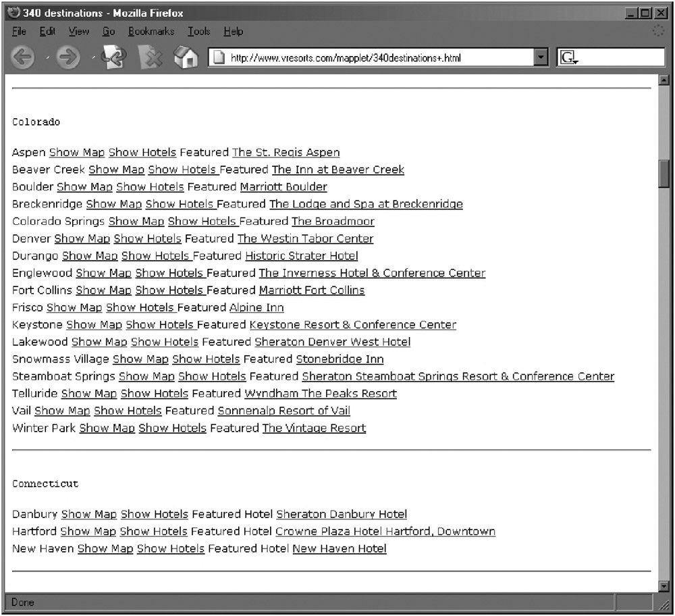Click the Firefox logo in the title bar
675x616 pixels.
pos(14,12)
